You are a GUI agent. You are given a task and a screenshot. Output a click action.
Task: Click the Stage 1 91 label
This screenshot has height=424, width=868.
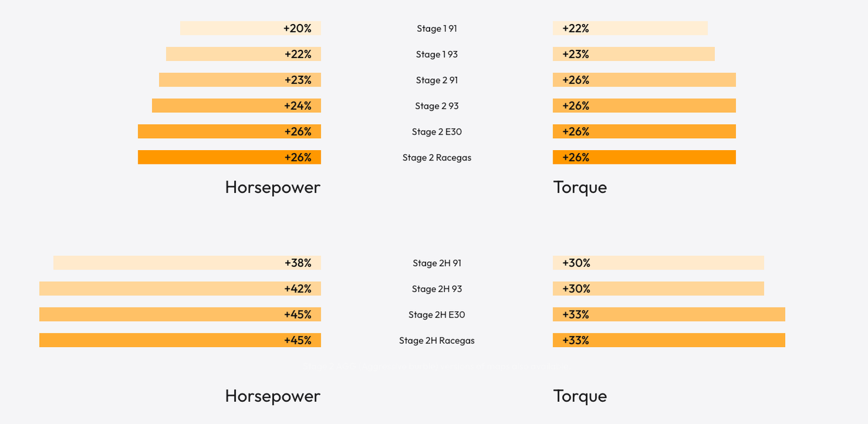pyautogui.click(x=437, y=28)
